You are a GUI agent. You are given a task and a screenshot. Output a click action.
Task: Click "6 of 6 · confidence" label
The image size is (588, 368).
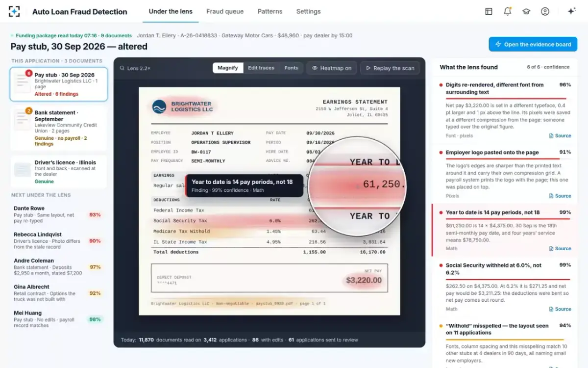548,67
